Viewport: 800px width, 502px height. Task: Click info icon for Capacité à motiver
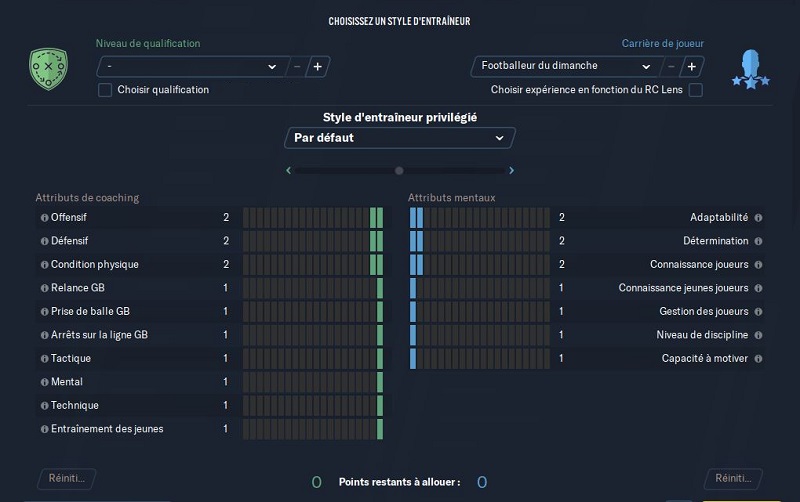[x=758, y=359]
